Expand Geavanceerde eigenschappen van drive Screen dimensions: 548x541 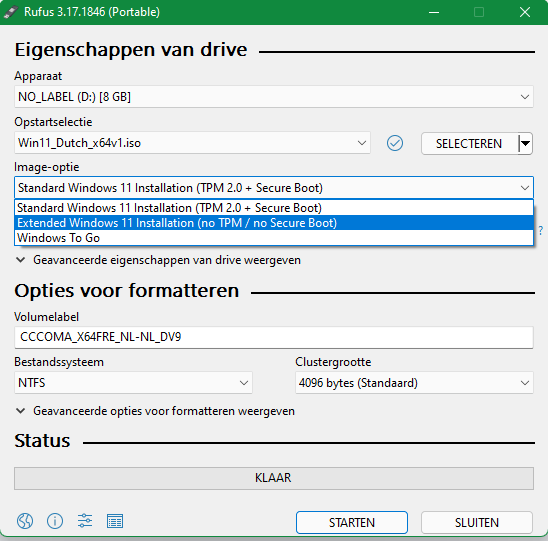tap(158, 260)
